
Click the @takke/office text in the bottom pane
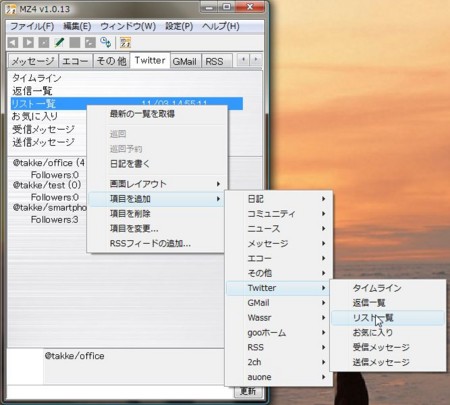[75, 356]
